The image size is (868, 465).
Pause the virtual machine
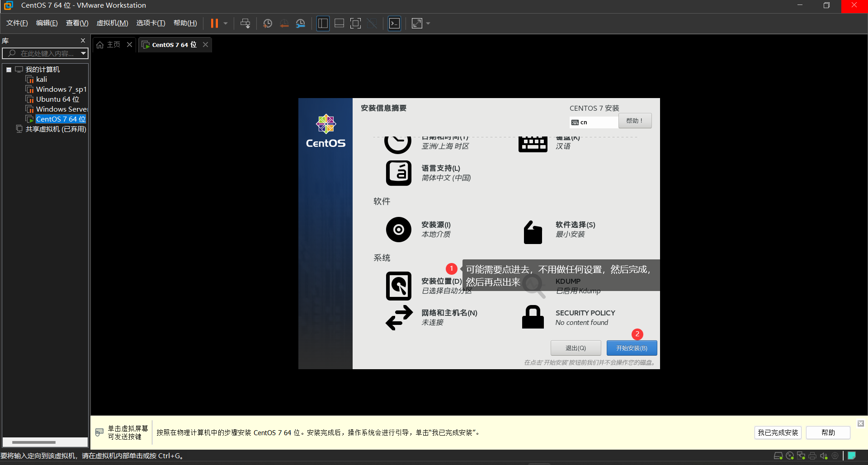click(214, 23)
